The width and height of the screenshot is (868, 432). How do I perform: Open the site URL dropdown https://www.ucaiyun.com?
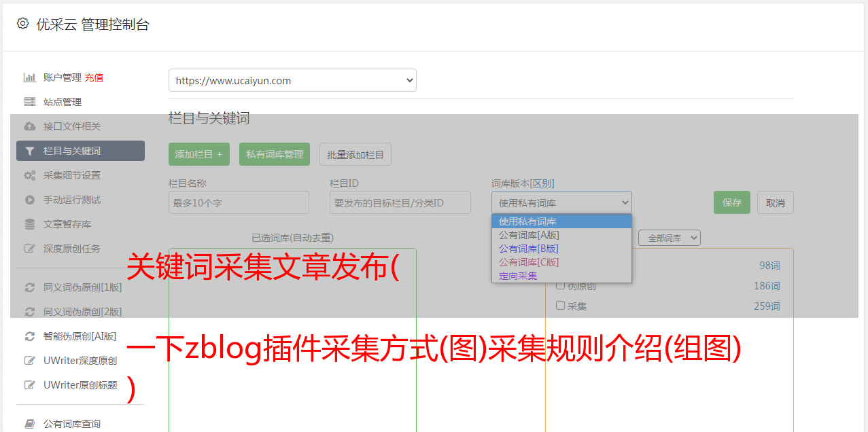click(292, 80)
